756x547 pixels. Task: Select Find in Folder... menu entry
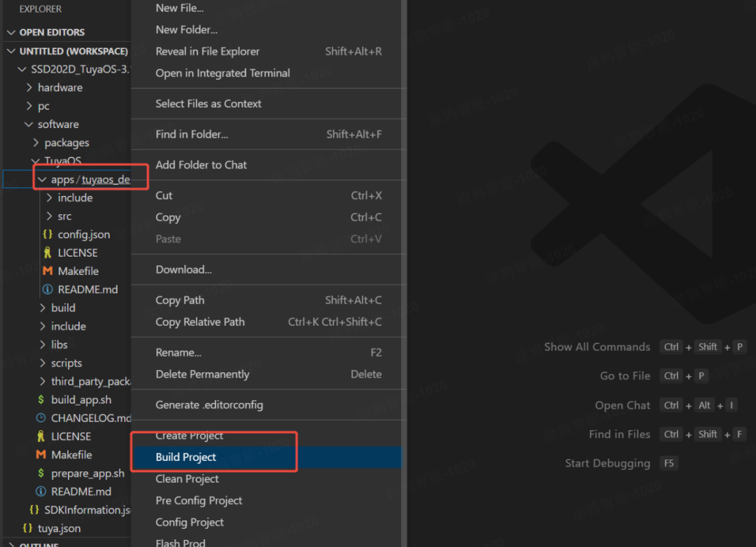click(x=268, y=134)
